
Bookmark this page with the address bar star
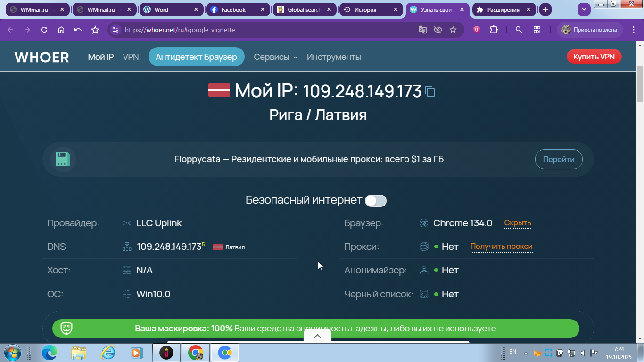pyautogui.click(x=453, y=30)
